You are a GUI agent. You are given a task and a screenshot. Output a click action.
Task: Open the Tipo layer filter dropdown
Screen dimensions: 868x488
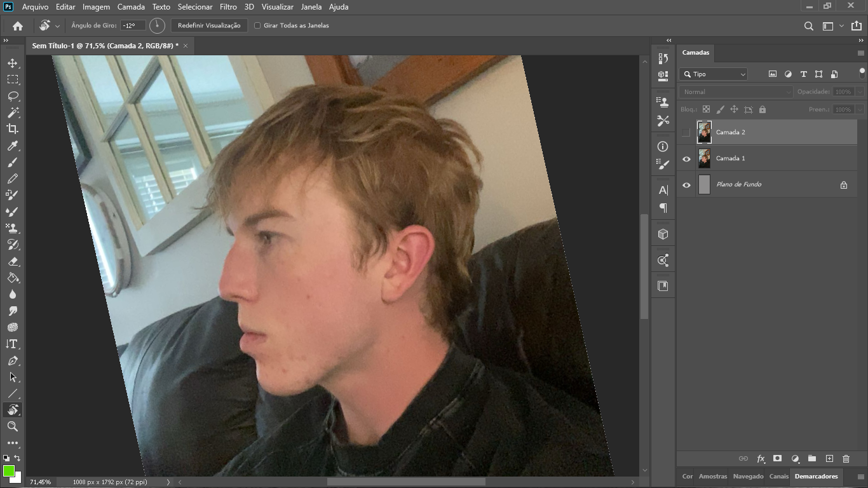pyautogui.click(x=714, y=74)
